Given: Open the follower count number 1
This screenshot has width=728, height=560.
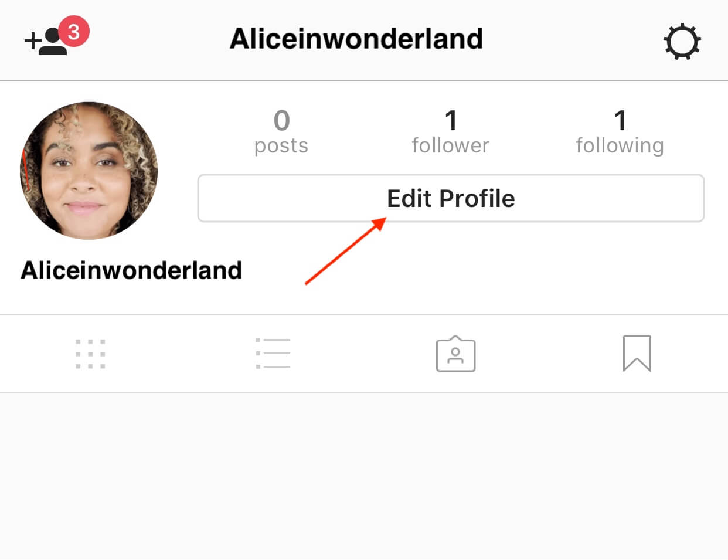Looking at the screenshot, I should click(450, 121).
